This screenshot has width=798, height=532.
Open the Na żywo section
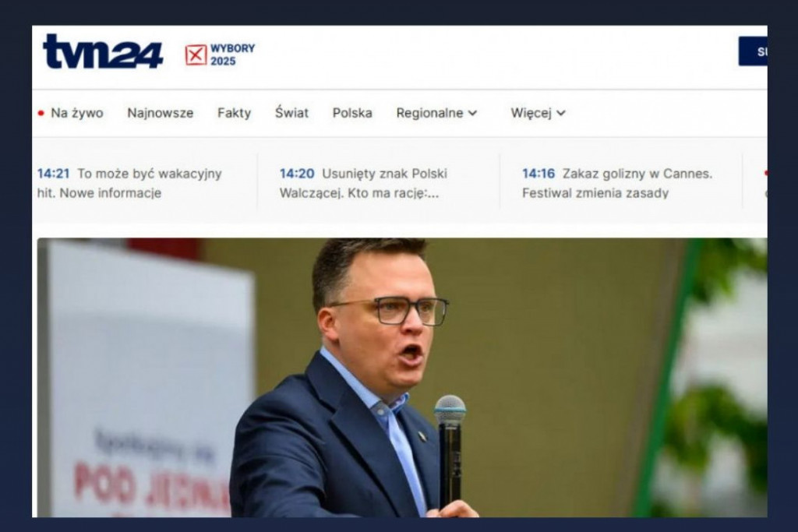coord(77,113)
